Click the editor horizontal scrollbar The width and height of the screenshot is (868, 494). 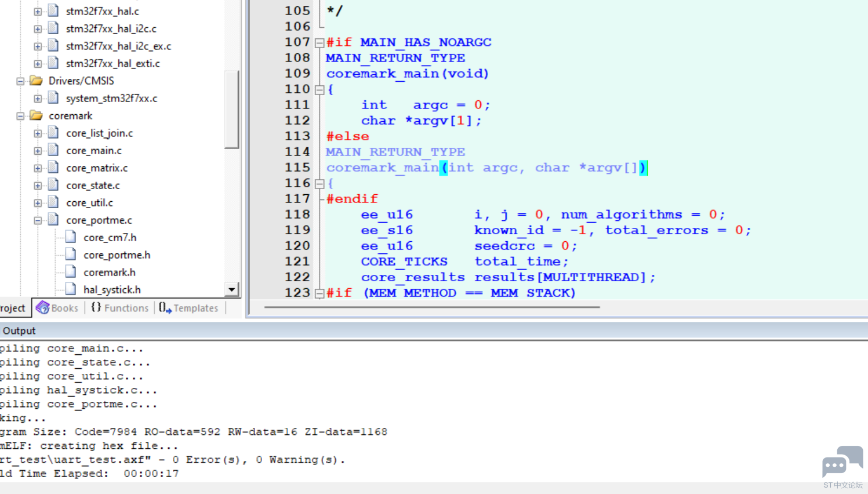click(432, 307)
